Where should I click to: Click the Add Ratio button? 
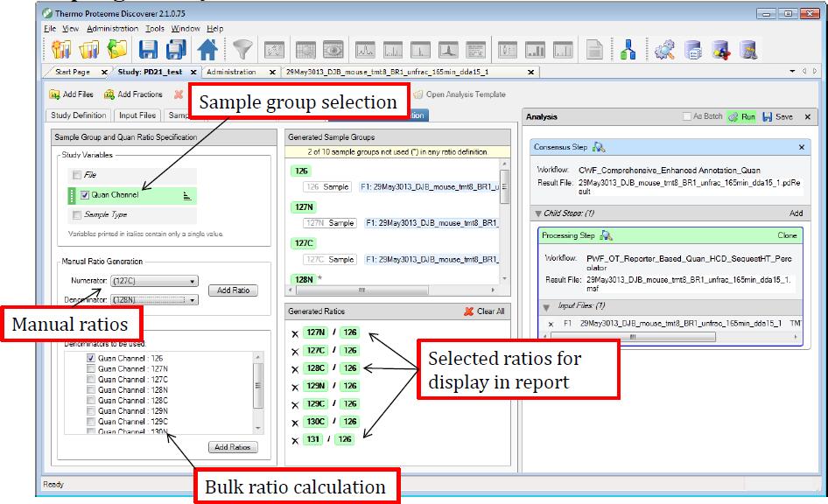point(233,290)
